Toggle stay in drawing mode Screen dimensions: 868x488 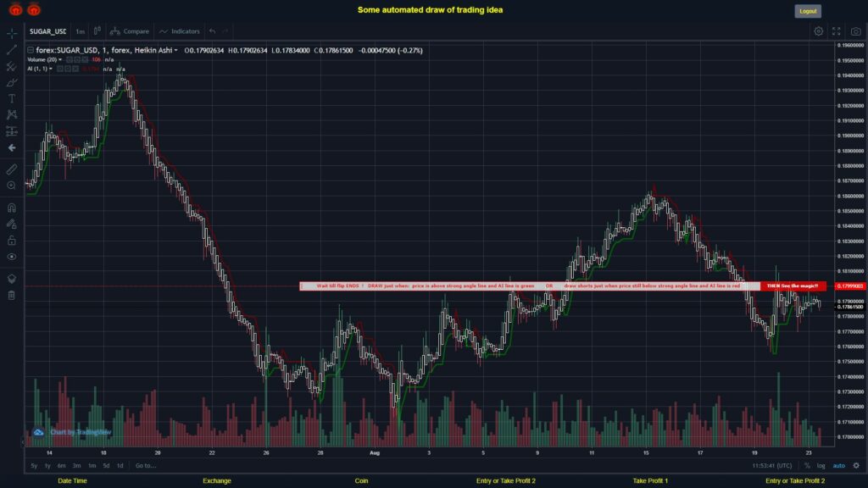(12, 224)
